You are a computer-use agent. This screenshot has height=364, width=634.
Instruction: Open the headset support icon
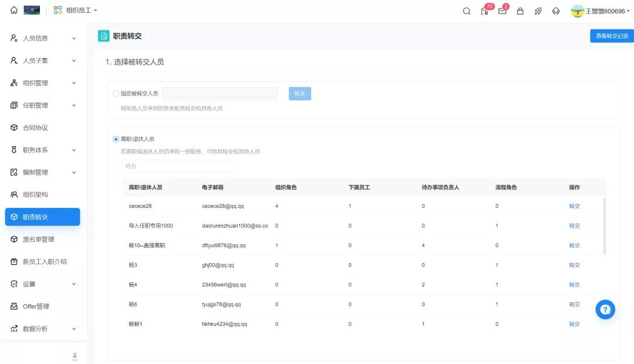(x=556, y=11)
